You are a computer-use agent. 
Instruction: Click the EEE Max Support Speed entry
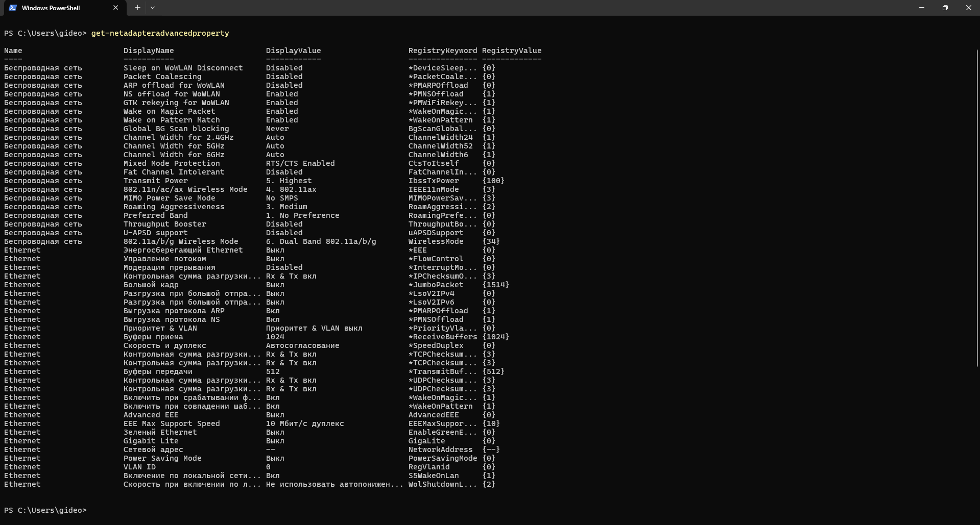(172, 423)
